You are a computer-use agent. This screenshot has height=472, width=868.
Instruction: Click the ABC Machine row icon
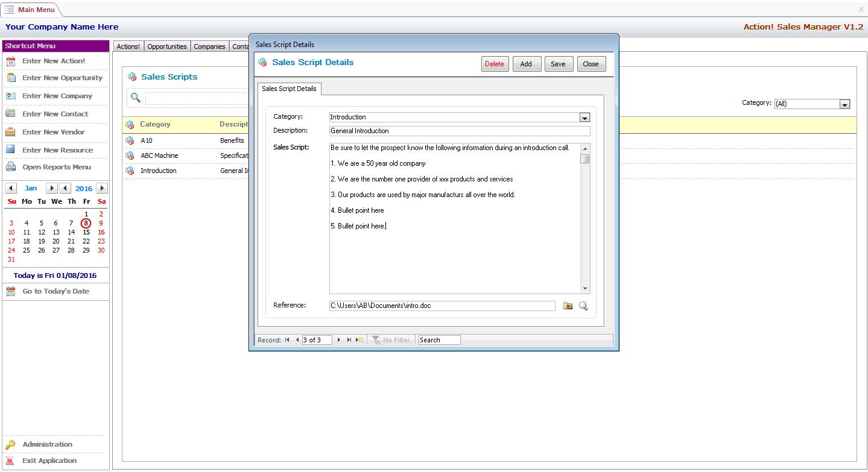(x=130, y=156)
